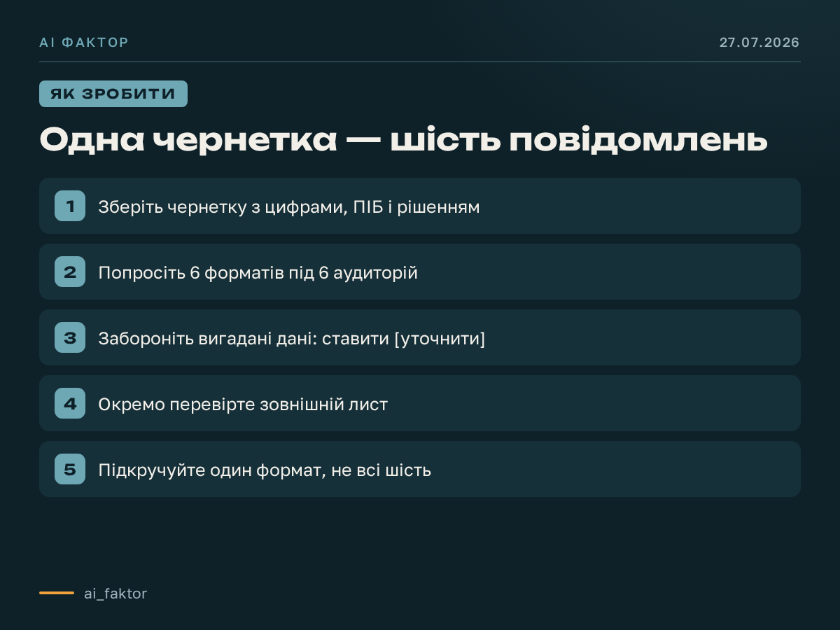This screenshot has width=840, height=630.
Task: Select text Підкручуйте один формат, не всі шість
Action: 265,470
